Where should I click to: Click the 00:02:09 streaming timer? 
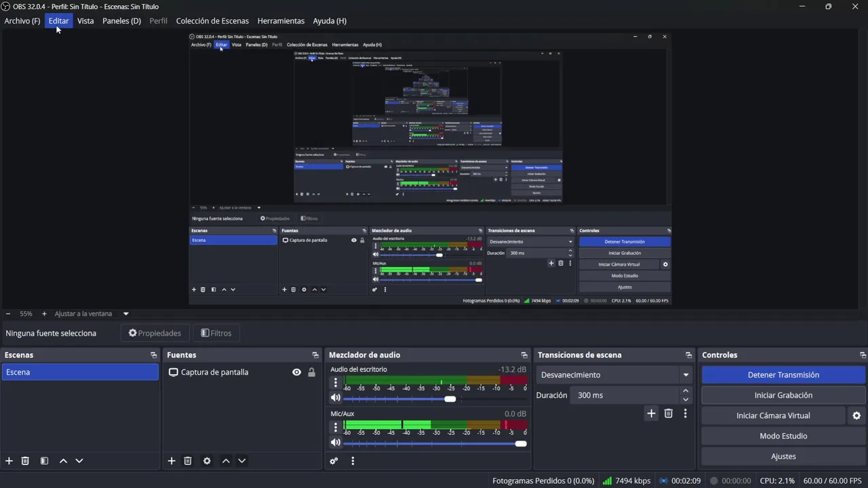point(680,481)
